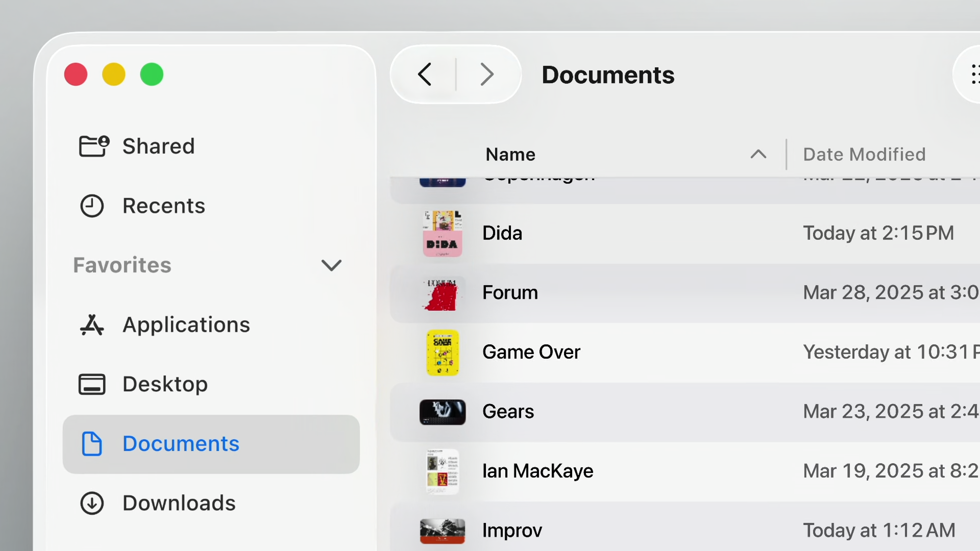Select the Forum document row

[510, 293]
